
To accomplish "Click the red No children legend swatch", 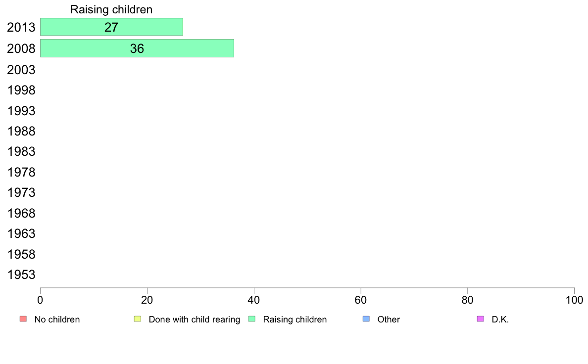I will [23, 319].
